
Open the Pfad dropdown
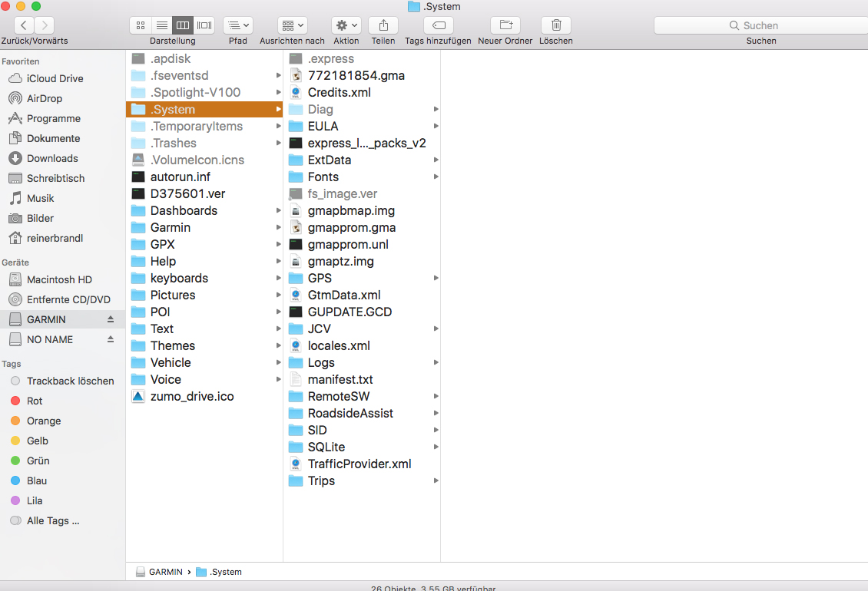(x=238, y=25)
